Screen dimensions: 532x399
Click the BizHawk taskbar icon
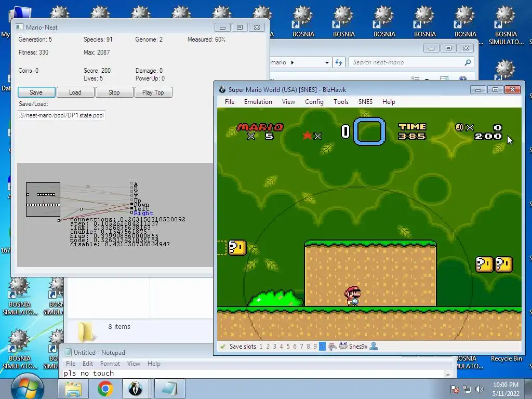click(x=136, y=389)
